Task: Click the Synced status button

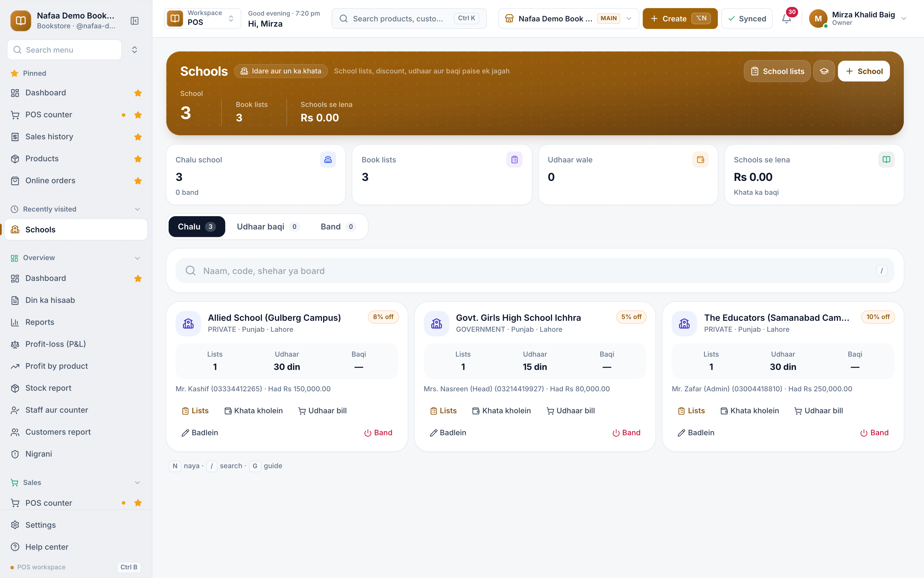Action: point(747,18)
